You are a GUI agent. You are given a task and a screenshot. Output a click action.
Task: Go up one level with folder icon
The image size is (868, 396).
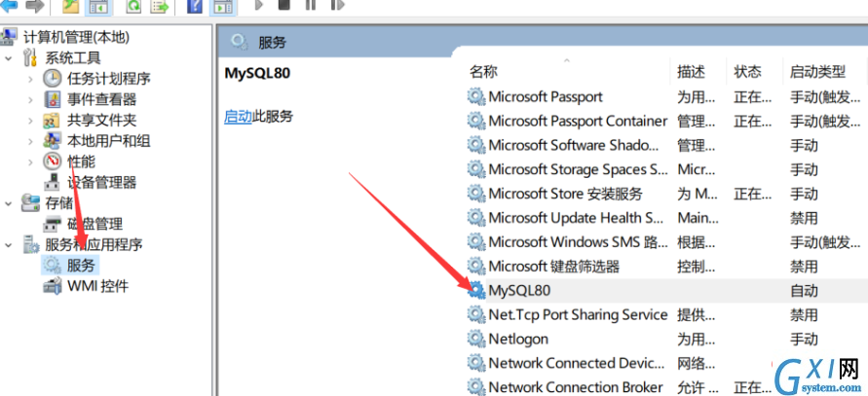click(71, 6)
